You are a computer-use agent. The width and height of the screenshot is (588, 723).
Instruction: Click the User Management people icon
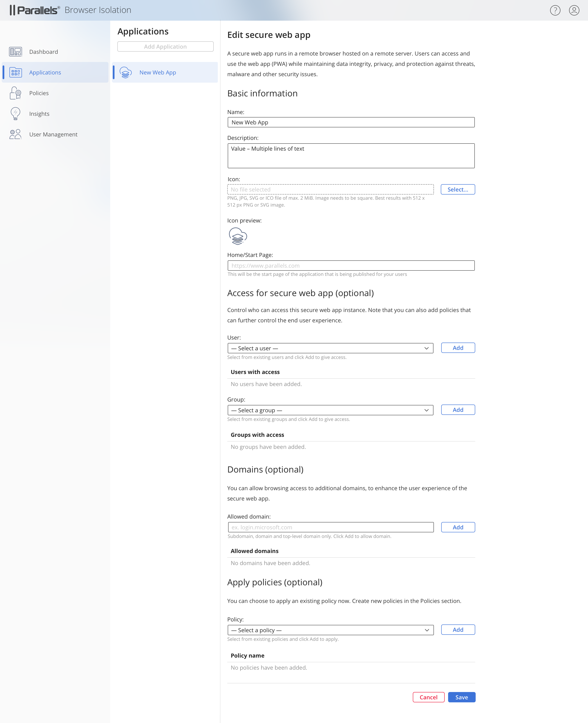(15, 134)
